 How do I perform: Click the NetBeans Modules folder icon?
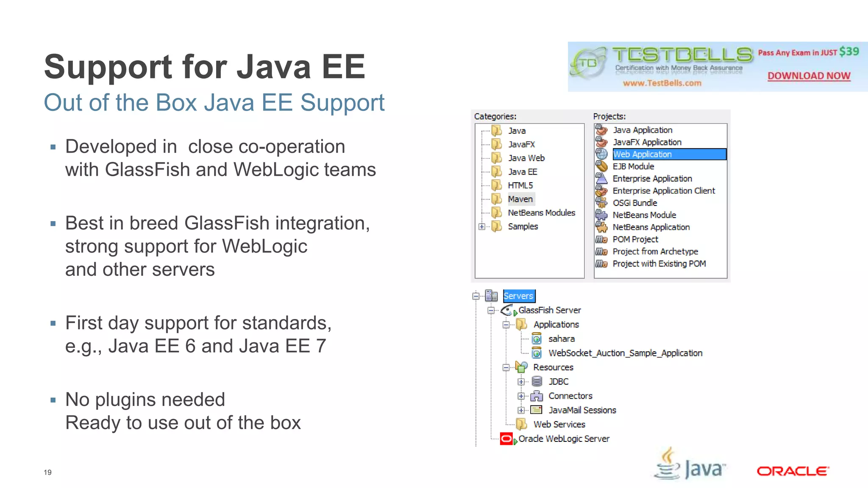click(496, 213)
